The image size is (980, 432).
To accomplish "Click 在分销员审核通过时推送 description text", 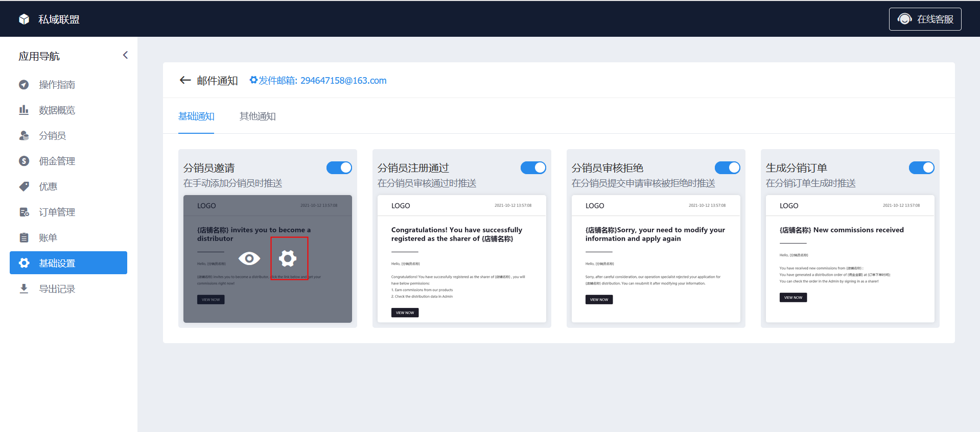I will pos(427,183).
